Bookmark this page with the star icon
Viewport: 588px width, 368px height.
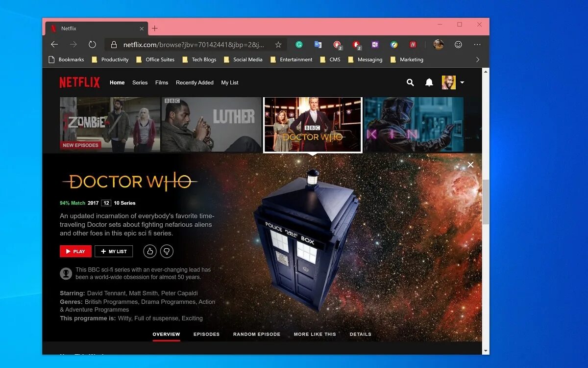[x=278, y=45]
